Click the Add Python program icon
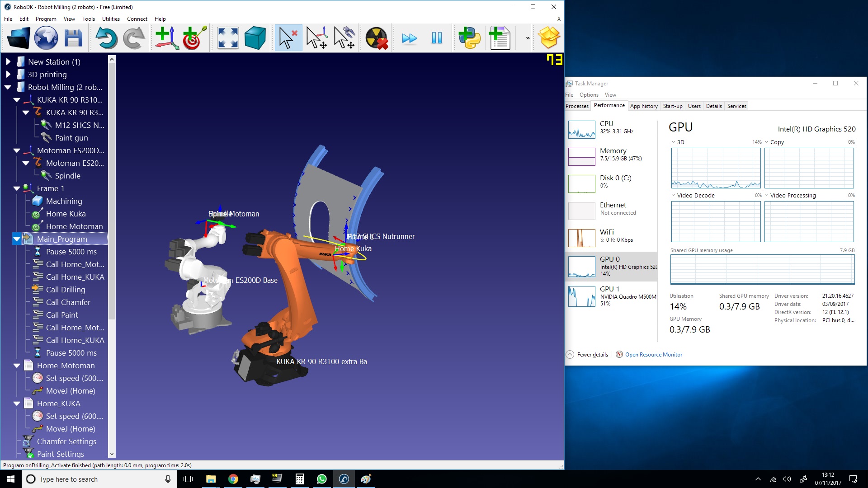Image resolution: width=868 pixels, height=488 pixels. coord(469,38)
